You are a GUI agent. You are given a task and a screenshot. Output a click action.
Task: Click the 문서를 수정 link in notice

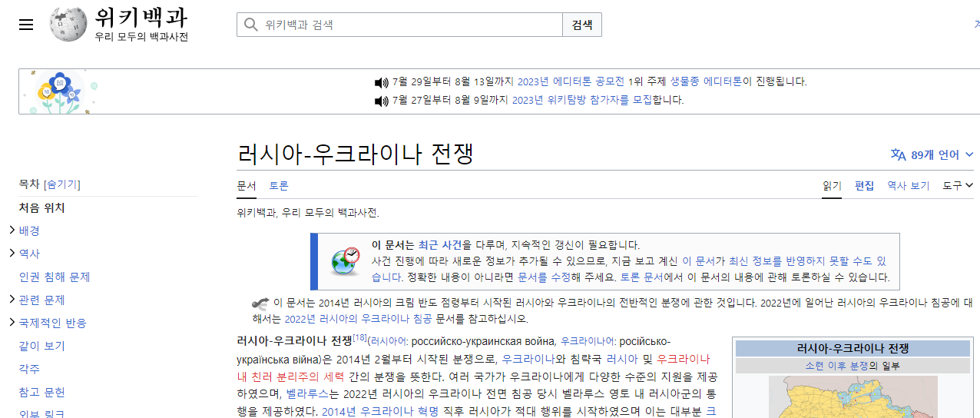click(x=544, y=277)
